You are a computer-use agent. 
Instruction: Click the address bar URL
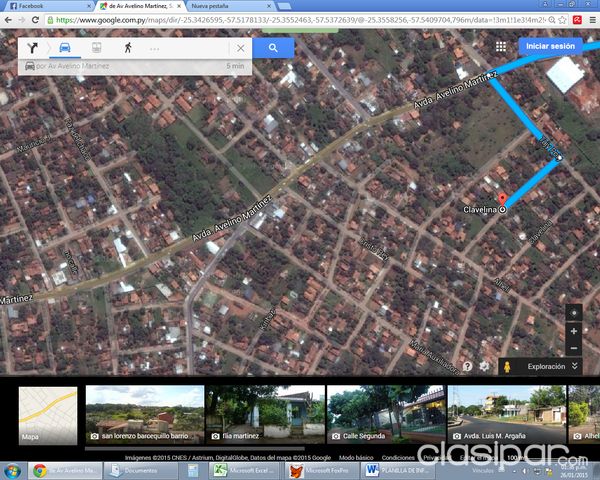pos(302,20)
